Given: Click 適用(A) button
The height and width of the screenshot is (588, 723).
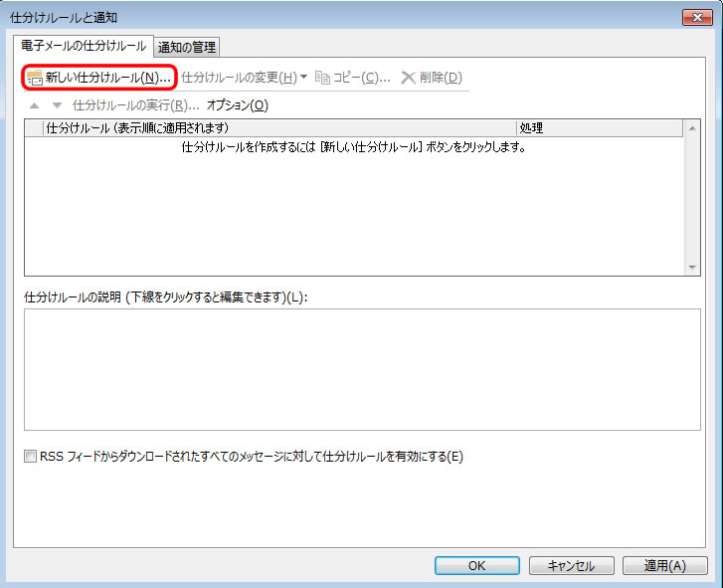Looking at the screenshot, I should click(665, 565).
